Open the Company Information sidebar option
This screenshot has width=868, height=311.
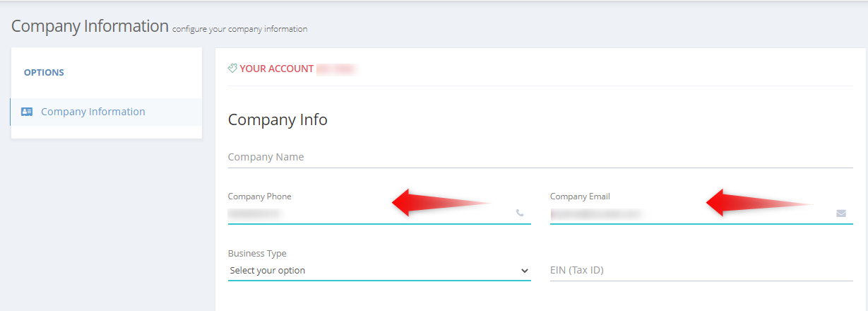[107, 112]
